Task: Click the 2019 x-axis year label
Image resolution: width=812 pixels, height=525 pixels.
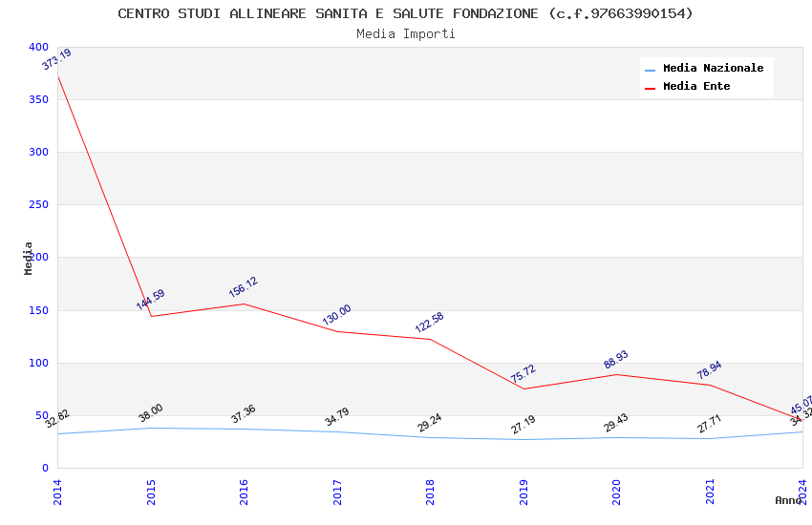Action: coord(524,492)
